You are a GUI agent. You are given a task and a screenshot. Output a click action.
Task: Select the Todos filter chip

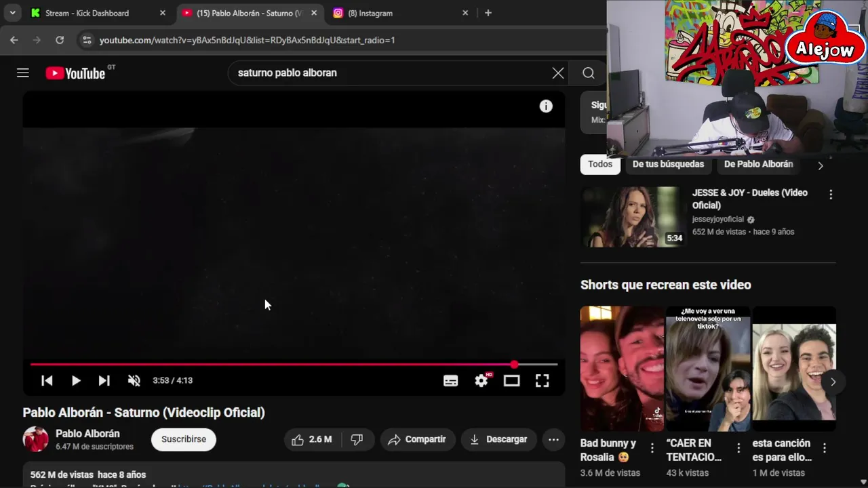pyautogui.click(x=600, y=164)
